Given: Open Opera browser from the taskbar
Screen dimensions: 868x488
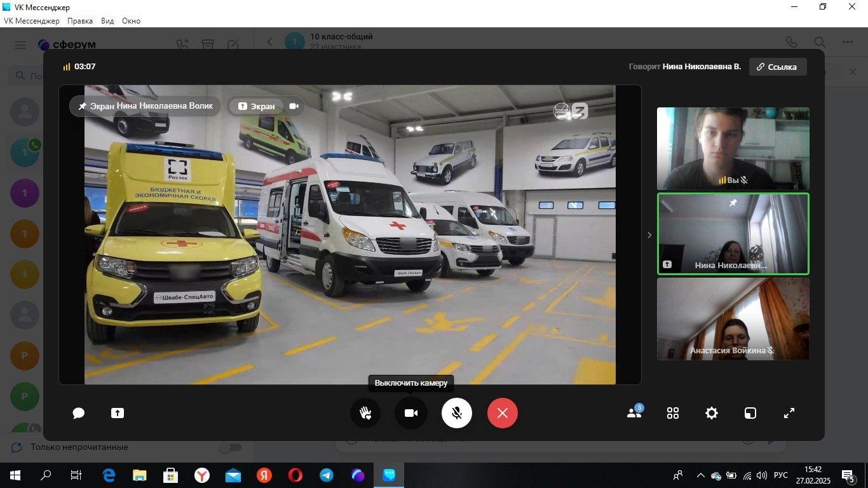Looking at the screenshot, I should point(295,475).
